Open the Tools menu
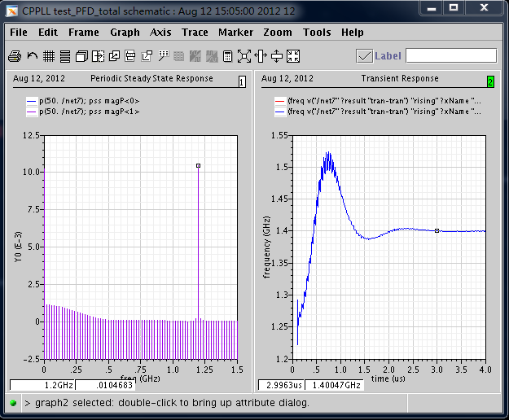Screen dimensions: 509x420 click(x=317, y=33)
